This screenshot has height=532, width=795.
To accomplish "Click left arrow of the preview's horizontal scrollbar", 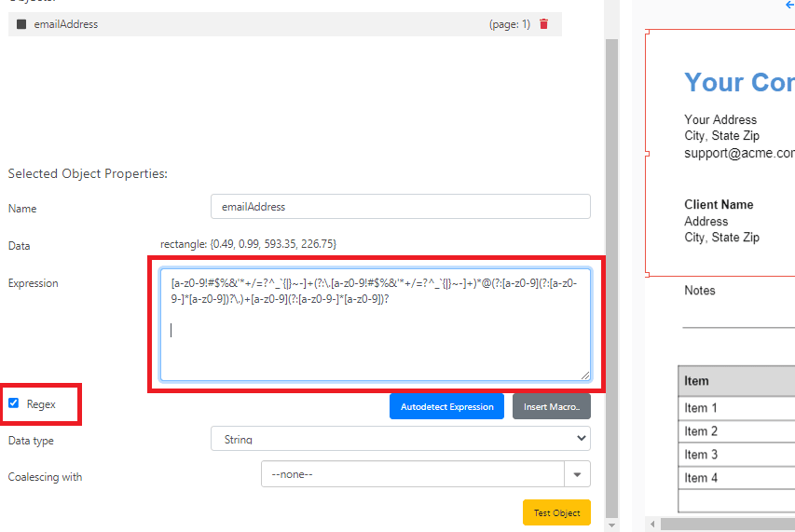I will tap(652, 524).
